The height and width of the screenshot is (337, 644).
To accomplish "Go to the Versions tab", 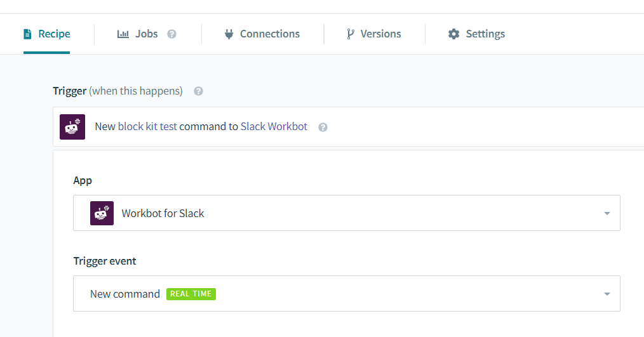I will tap(373, 34).
